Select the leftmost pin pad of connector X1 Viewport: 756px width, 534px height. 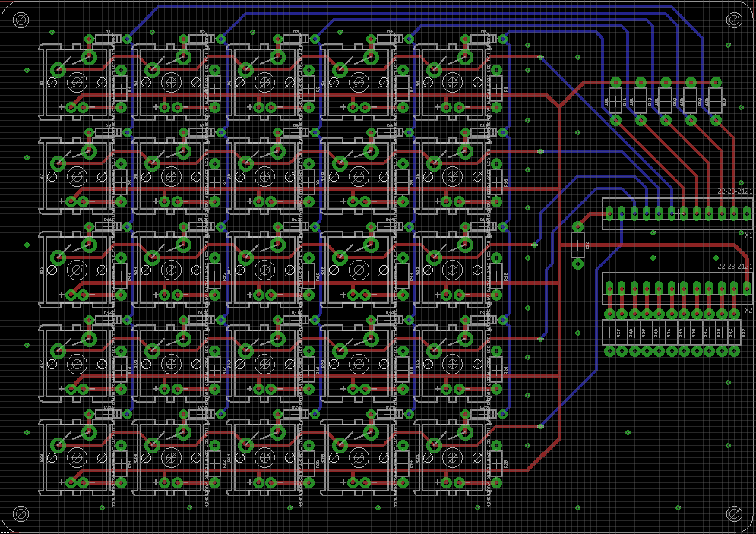click(x=609, y=213)
